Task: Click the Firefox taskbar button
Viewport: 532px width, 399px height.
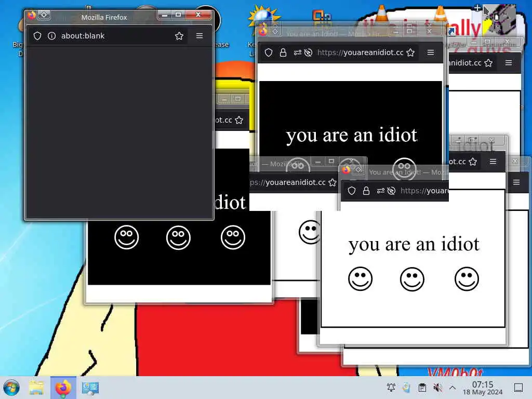Action: click(x=63, y=388)
